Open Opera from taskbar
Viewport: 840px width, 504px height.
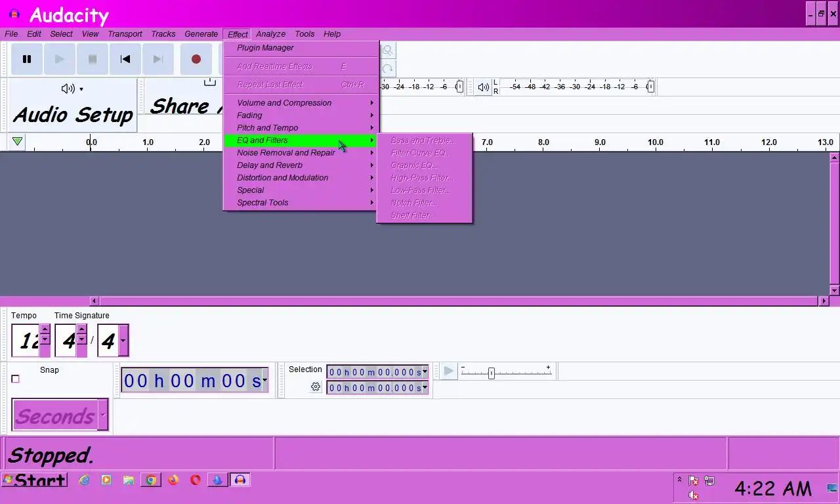click(196, 480)
